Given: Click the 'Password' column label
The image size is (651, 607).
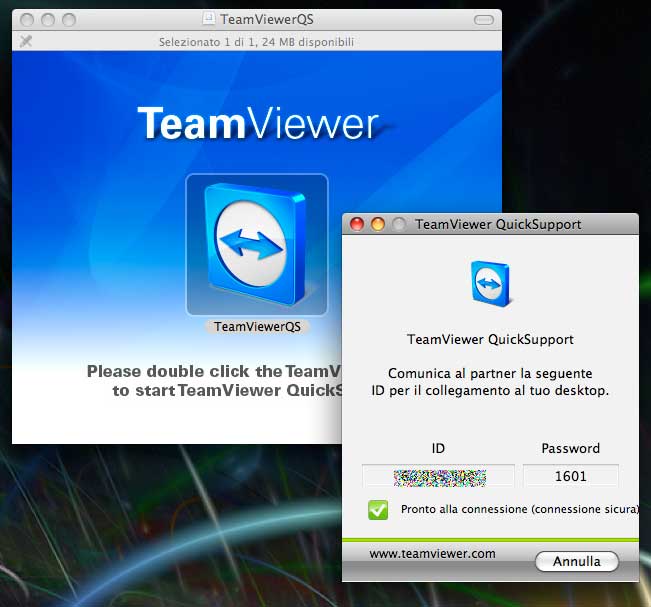Looking at the screenshot, I should point(570,448).
